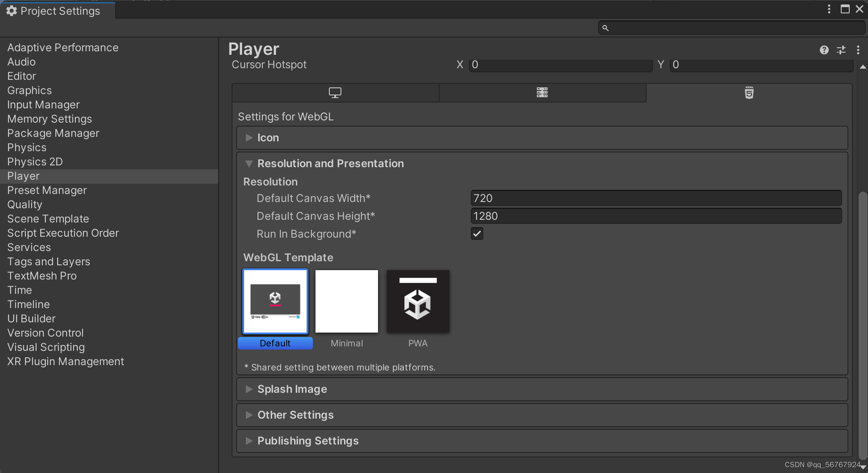
Task: Select the Minimal WebGL template
Action: (x=347, y=301)
